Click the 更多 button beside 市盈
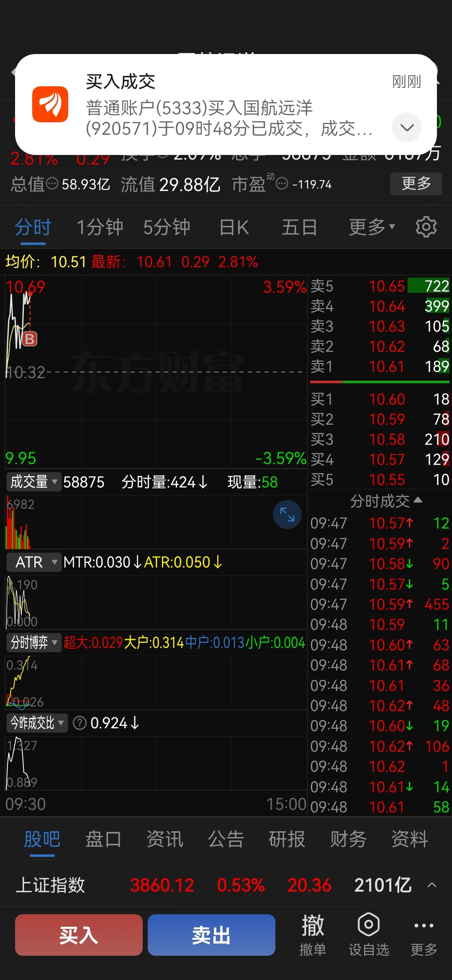Screen dimensions: 452x980 point(416,183)
